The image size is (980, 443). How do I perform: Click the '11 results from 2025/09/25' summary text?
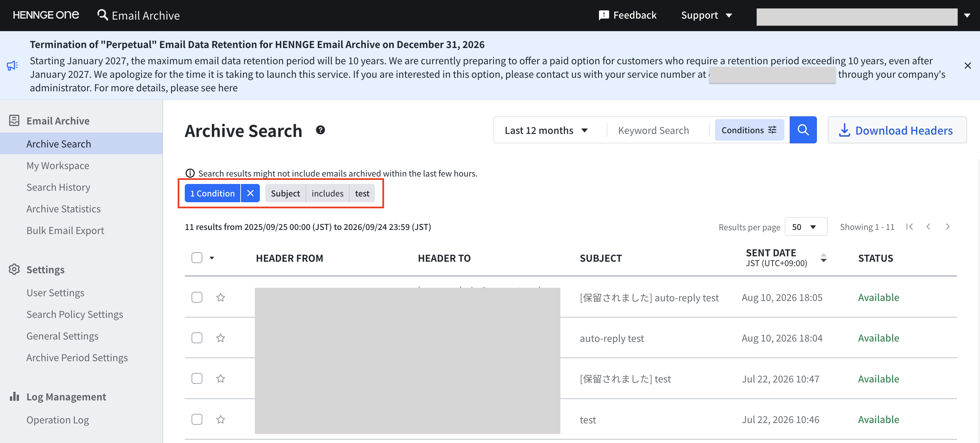(x=308, y=227)
